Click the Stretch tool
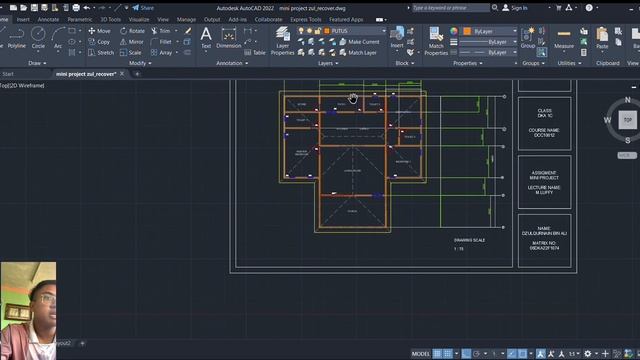Viewport: 640px width, 360px height. 101,53
